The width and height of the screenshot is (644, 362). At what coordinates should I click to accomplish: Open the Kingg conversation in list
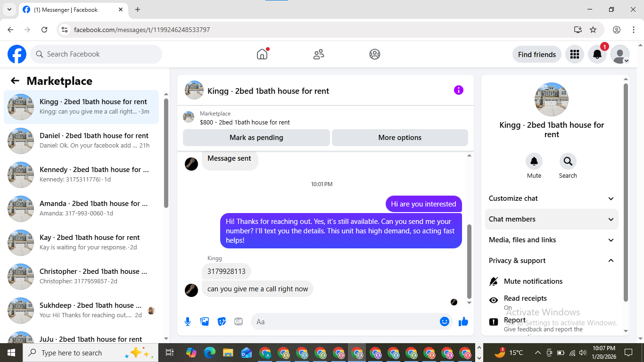tap(81, 107)
